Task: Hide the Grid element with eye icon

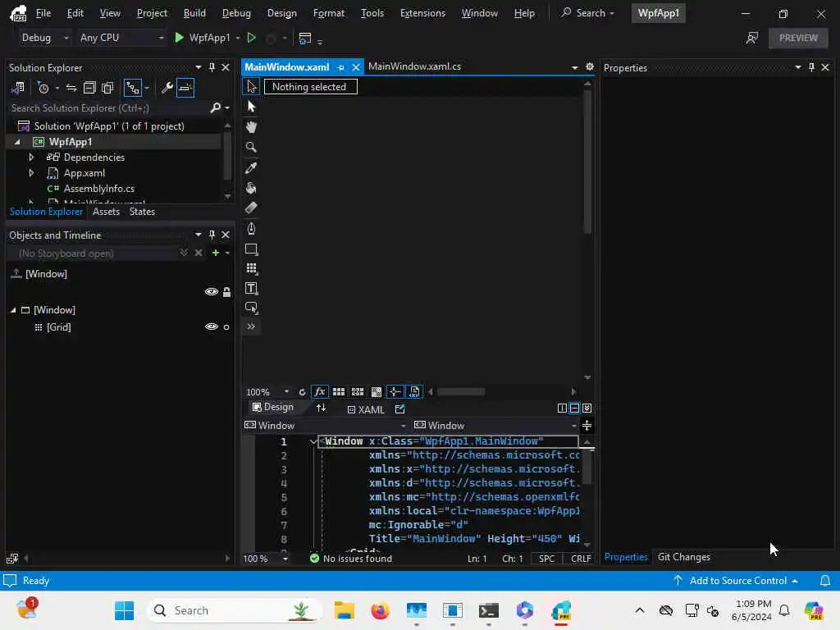Action: (x=212, y=326)
